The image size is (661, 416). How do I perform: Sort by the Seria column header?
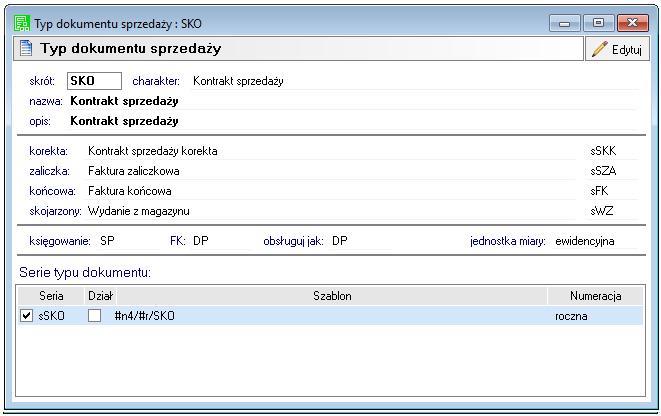tap(51, 296)
